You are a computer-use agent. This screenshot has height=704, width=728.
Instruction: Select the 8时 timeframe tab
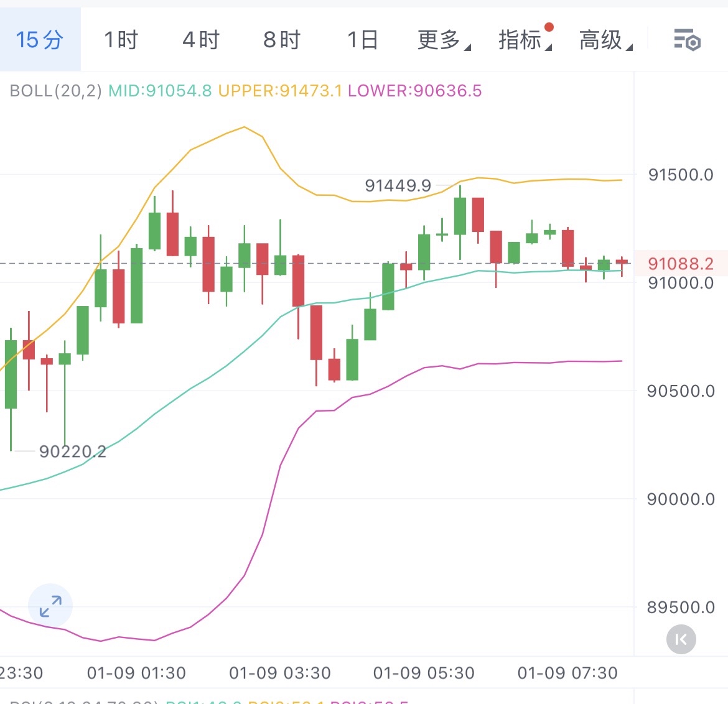coord(281,39)
